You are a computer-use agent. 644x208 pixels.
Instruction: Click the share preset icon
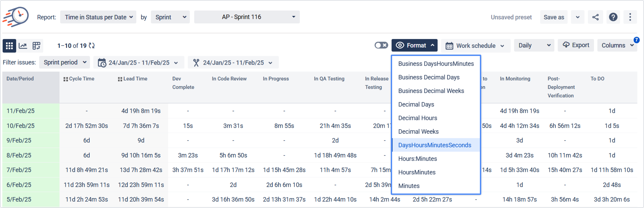coord(595,17)
